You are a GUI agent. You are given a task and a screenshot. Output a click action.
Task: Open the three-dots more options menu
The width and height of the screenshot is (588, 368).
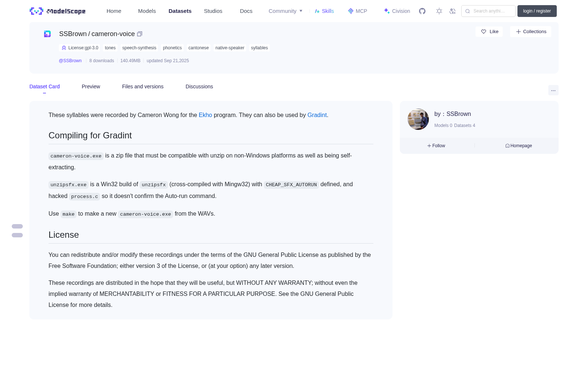point(553,90)
